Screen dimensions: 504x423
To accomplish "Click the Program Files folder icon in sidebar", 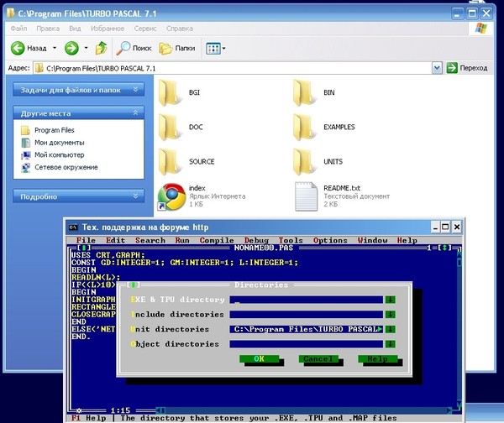I will (25, 130).
